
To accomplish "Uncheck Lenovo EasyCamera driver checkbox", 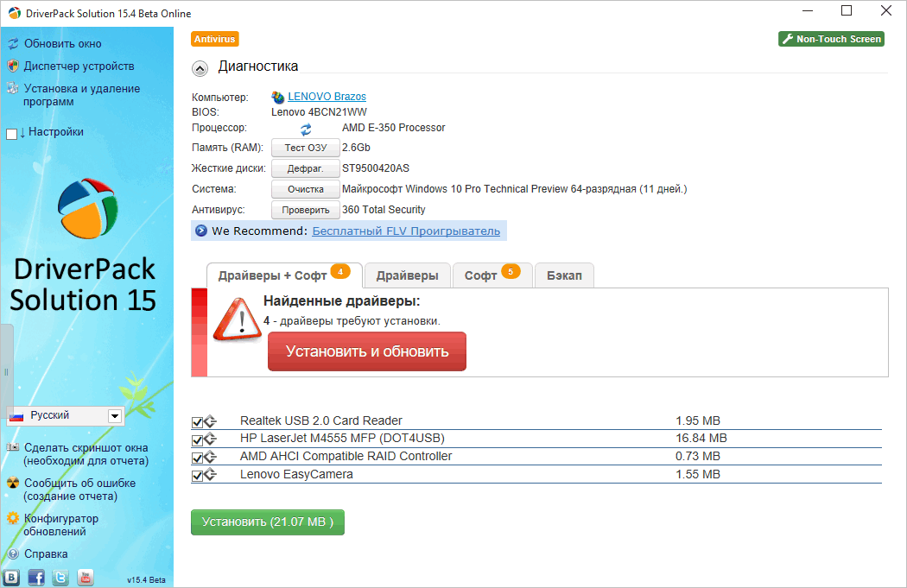I will click(x=197, y=476).
